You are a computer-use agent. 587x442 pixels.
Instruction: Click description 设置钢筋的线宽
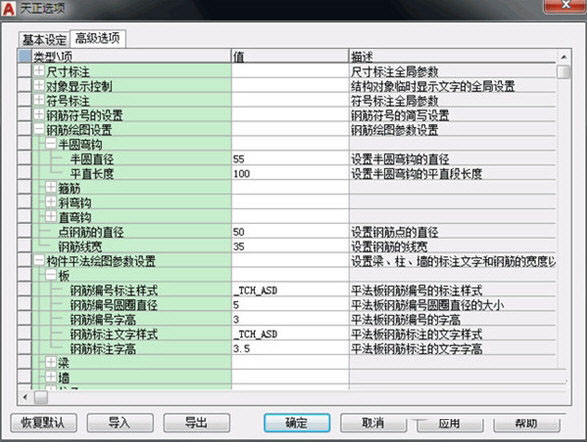(389, 247)
